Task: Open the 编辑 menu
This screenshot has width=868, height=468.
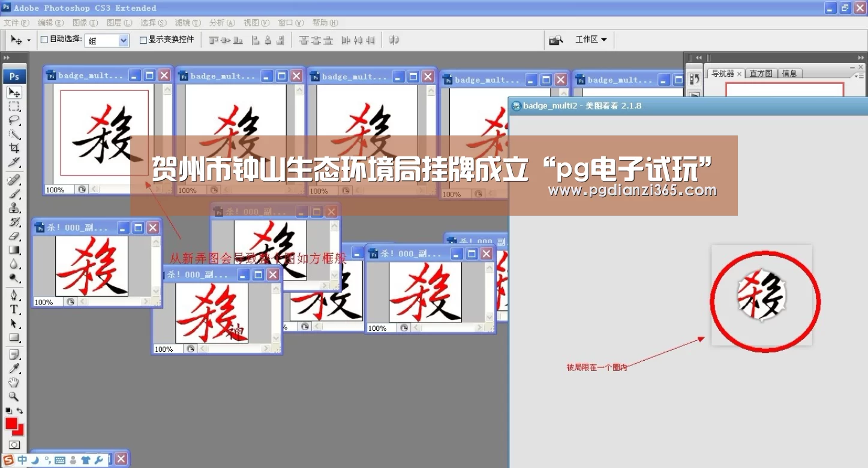Action: click(x=50, y=23)
